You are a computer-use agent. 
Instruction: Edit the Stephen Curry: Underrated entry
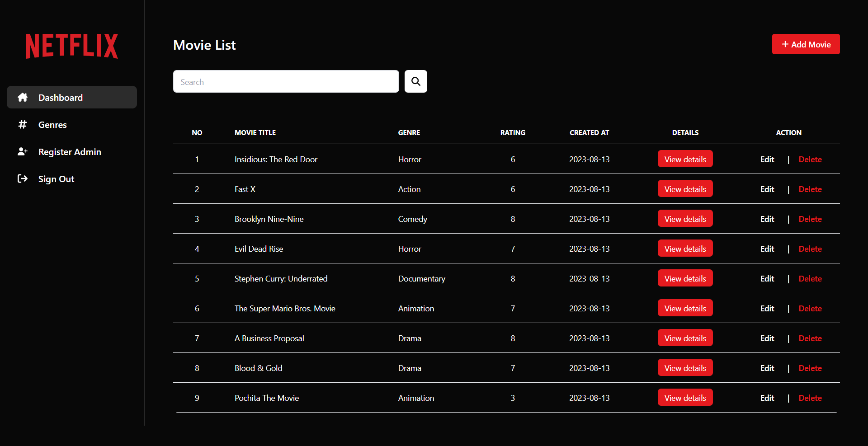click(767, 278)
